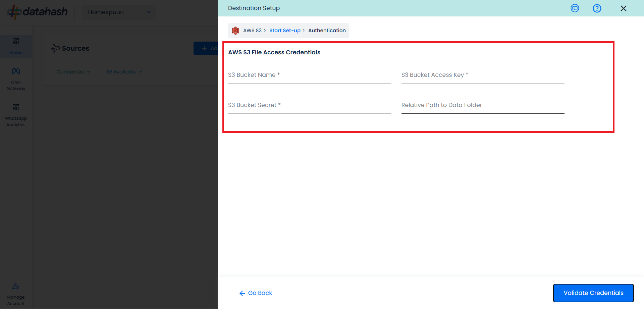Screen dimensions: 644x310
Task: Open Studio in the sidebar
Action: (x=16, y=46)
